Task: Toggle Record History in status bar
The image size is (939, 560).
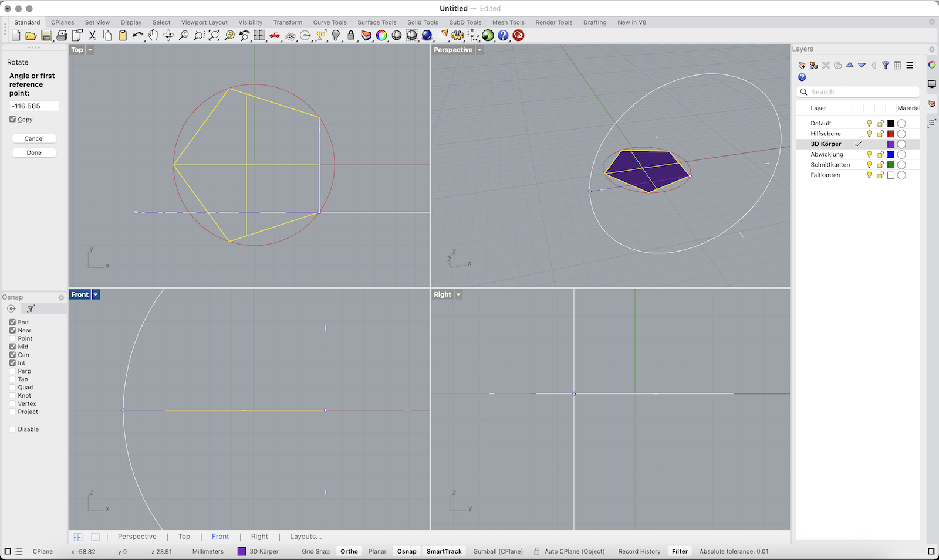Action: pos(639,551)
